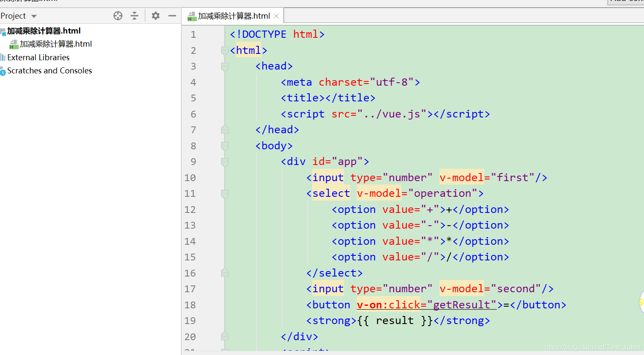
Task: Click the {{ result }} expression text
Action: pyautogui.click(x=395, y=321)
